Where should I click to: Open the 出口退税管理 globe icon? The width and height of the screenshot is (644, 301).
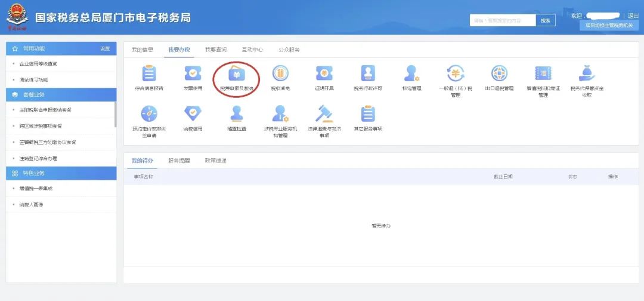click(500, 73)
